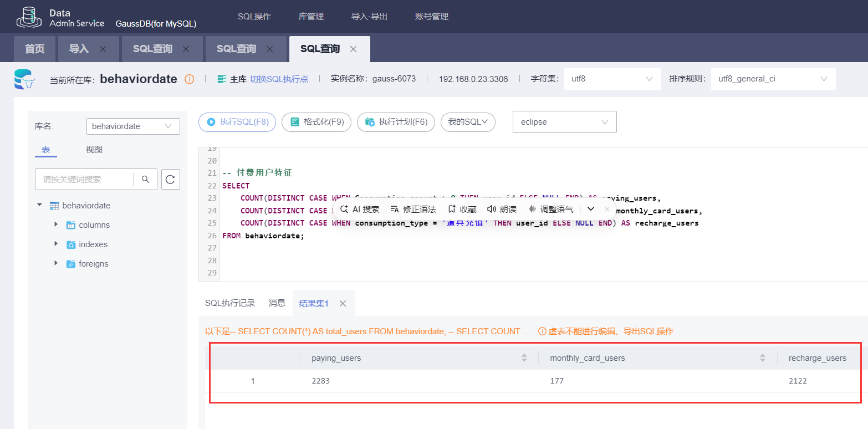Switch to the 消息 tab

(277, 303)
